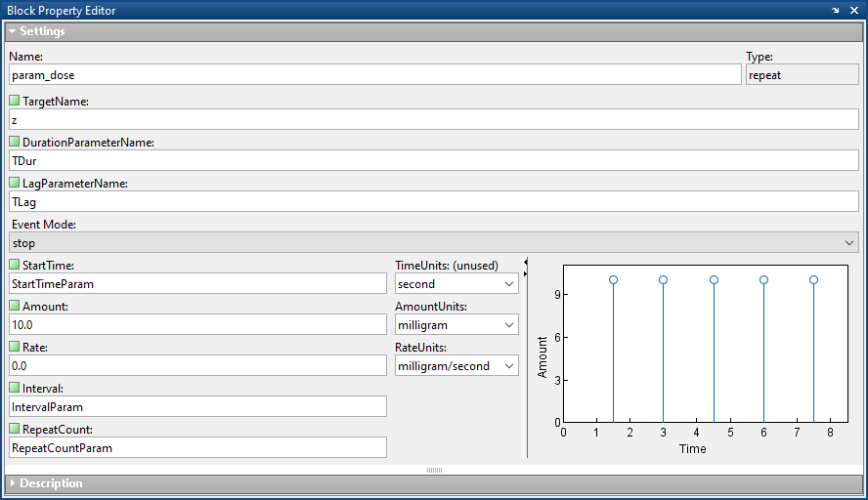Click the DurationParameterName field containing TDur
This screenshot has width=868, height=500.
coord(434,160)
